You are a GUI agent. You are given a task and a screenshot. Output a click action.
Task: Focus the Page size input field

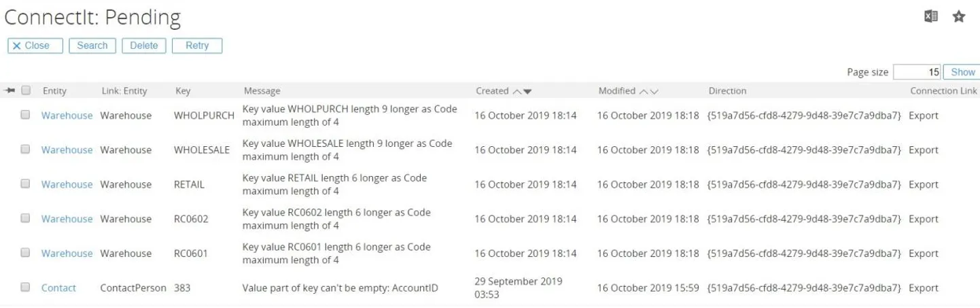click(x=916, y=72)
